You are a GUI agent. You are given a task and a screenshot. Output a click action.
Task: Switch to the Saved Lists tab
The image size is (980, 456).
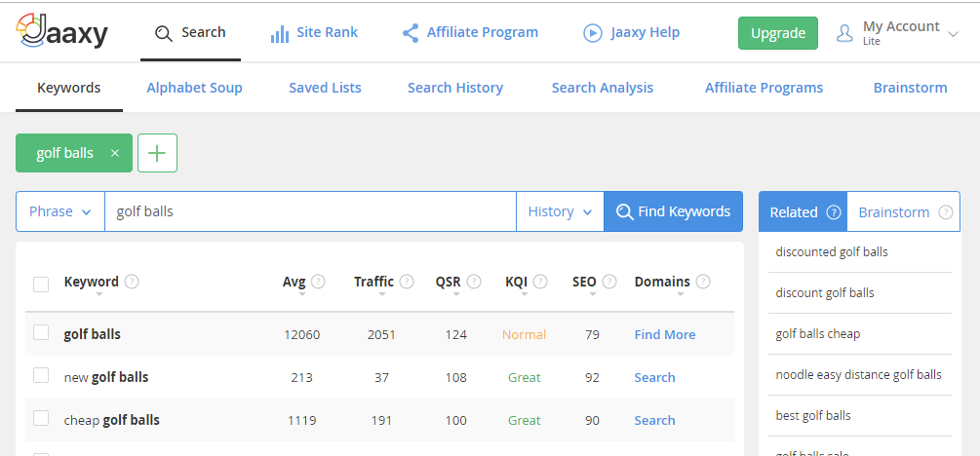point(325,88)
